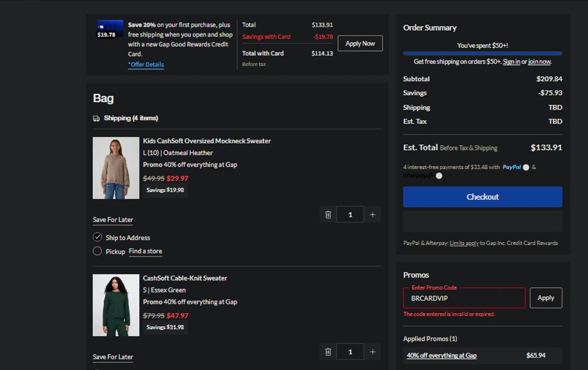This screenshot has width=588, height=370.
Task: Select Ship to Address option
Action: (97, 237)
